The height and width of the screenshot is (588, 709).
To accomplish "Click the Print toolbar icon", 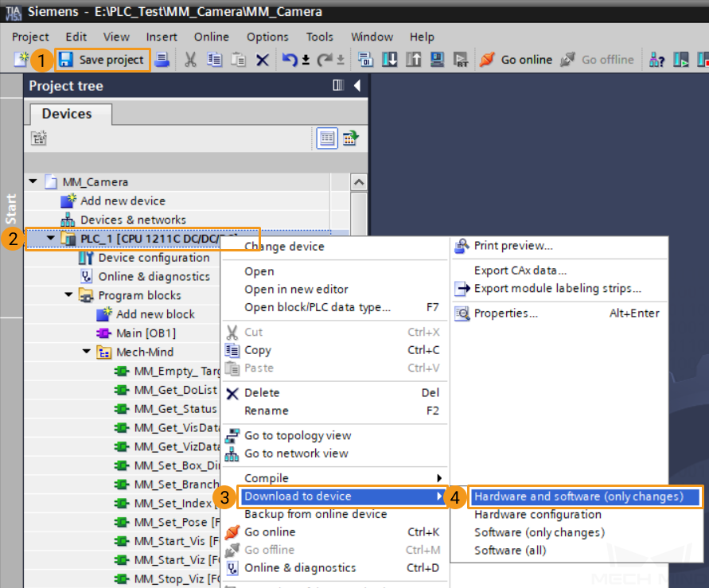I will [x=162, y=60].
